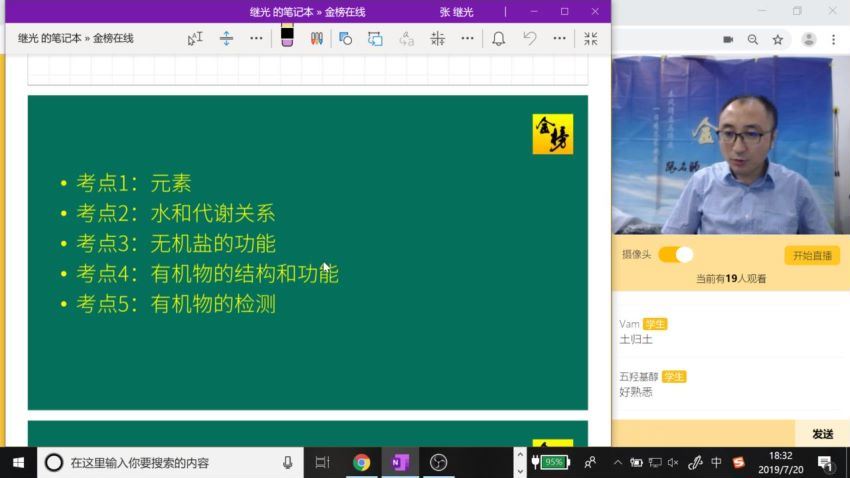Image resolution: width=850 pixels, height=478 pixels.
Task: Click the chat message input field
Action: (x=703, y=434)
